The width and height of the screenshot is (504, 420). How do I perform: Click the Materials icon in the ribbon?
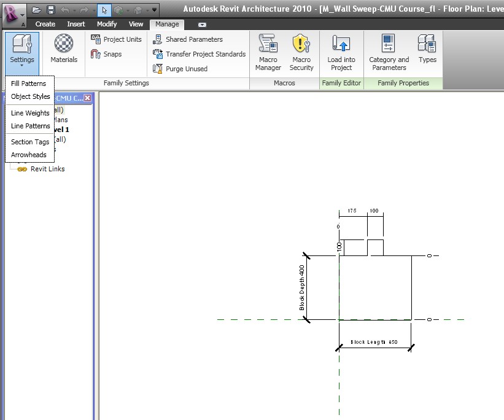(x=64, y=49)
